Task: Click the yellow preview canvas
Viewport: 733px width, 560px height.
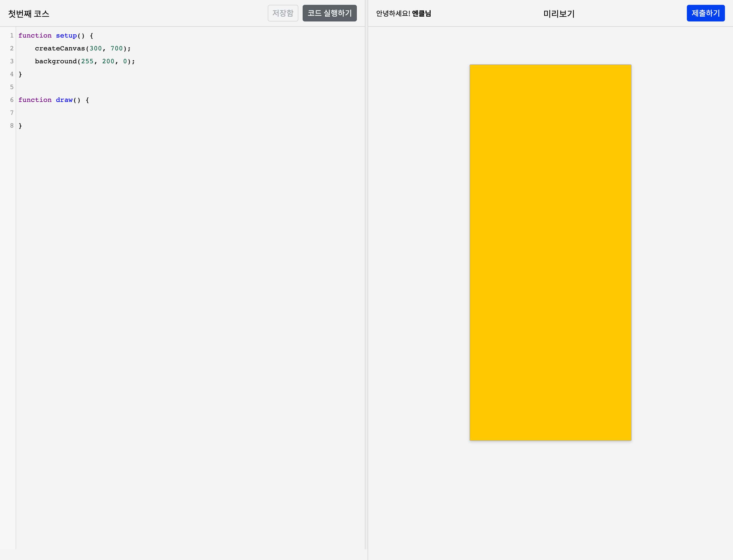Action: point(550,252)
